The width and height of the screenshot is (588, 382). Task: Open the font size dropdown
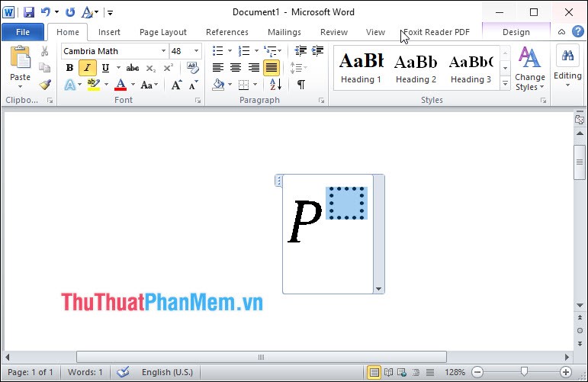coord(196,51)
